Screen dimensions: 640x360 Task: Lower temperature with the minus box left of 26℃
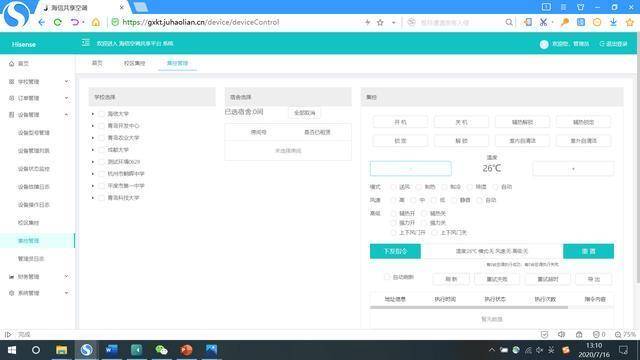pyautogui.click(x=411, y=169)
